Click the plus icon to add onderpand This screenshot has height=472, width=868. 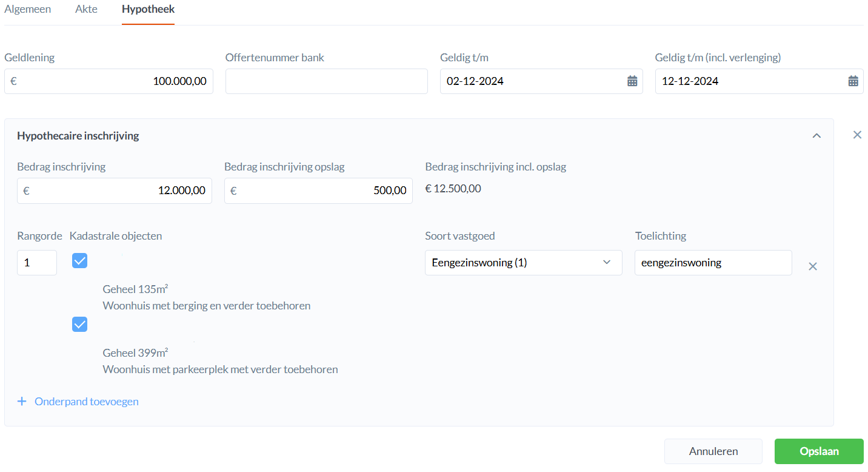[22, 402]
